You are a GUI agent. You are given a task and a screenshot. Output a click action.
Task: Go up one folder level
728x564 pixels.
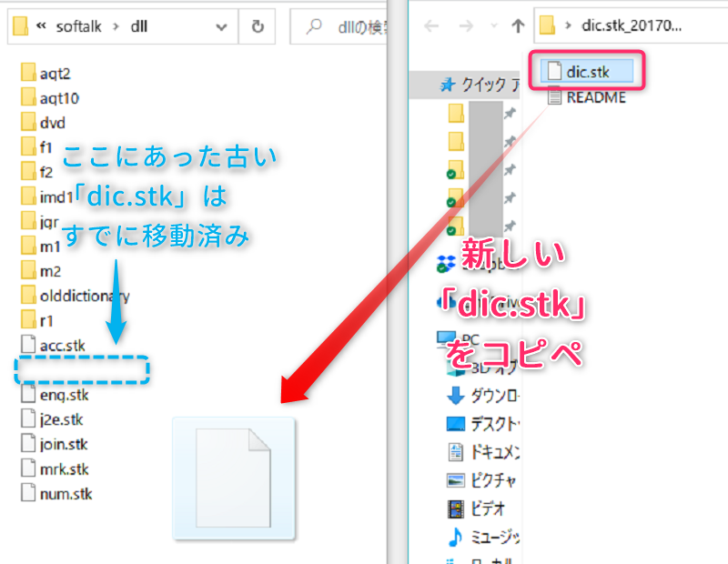tap(517, 26)
